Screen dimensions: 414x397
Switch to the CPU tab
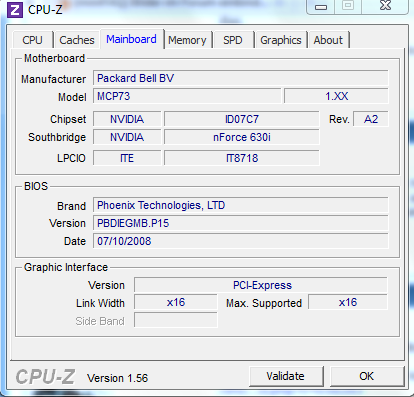coord(32,40)
